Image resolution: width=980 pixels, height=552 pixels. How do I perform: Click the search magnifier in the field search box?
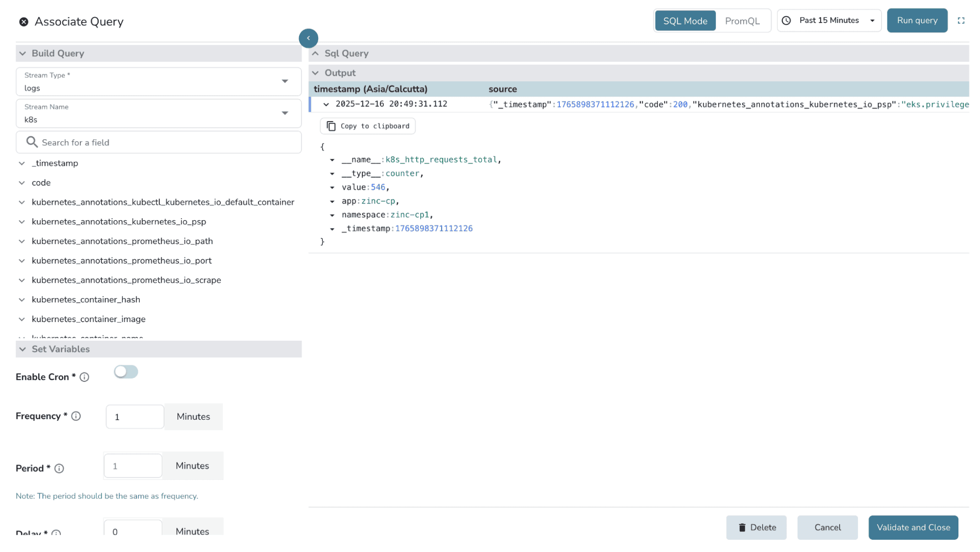pos(32,142)
